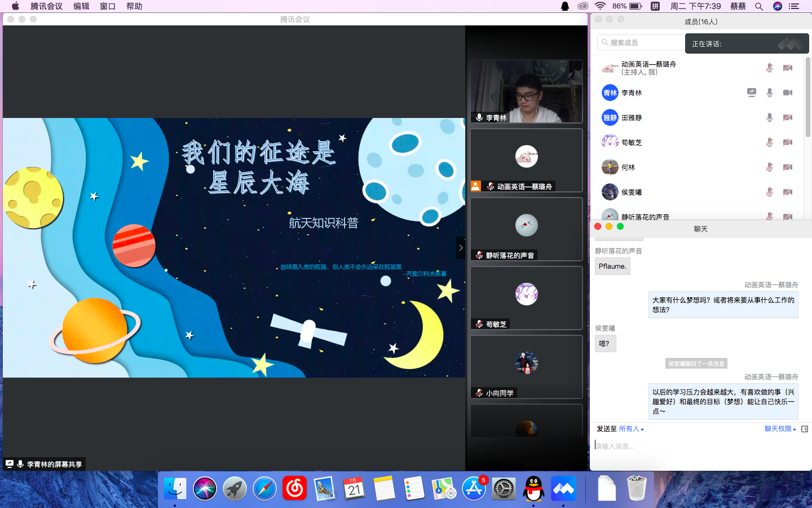Open App Store from the dock
This screenshot has width=812, height=508.
pyautogui.click(x=474, y=489)
